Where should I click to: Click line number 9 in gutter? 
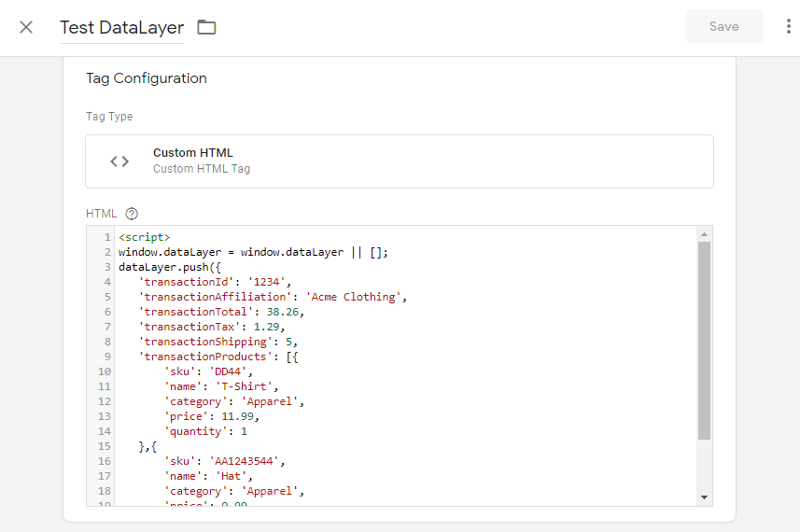(x=107, y=357)
